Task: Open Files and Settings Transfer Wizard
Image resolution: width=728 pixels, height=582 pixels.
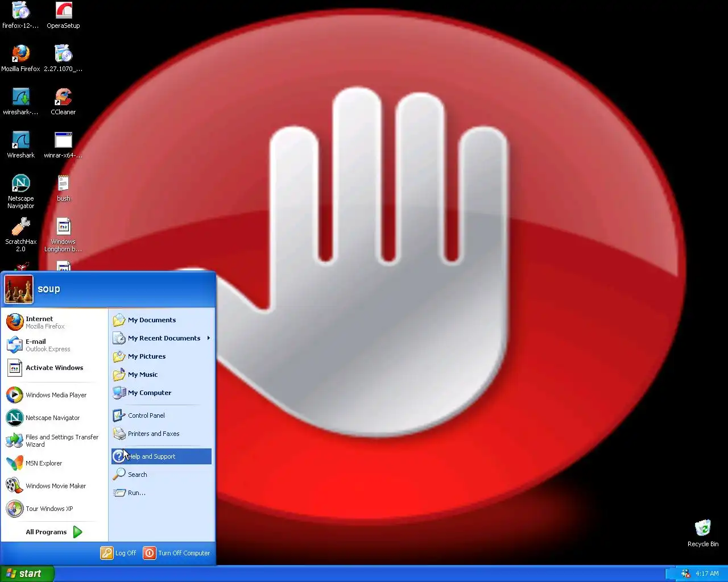Action: (x=54, y=440)
